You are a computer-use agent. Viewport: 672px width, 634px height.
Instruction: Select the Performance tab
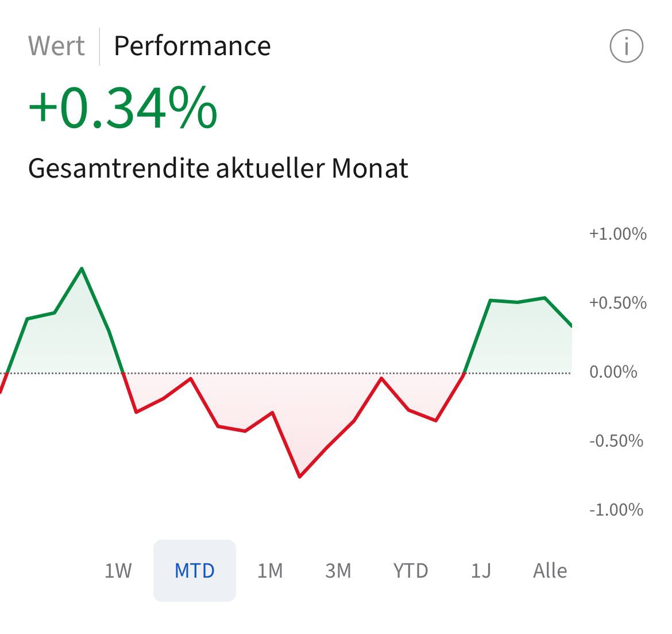coord(192,46)
